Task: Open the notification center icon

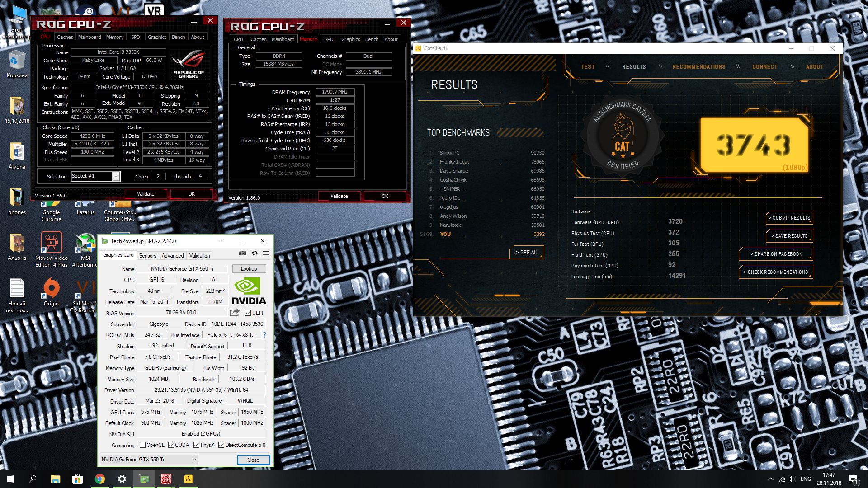Action: coord(854,479)
